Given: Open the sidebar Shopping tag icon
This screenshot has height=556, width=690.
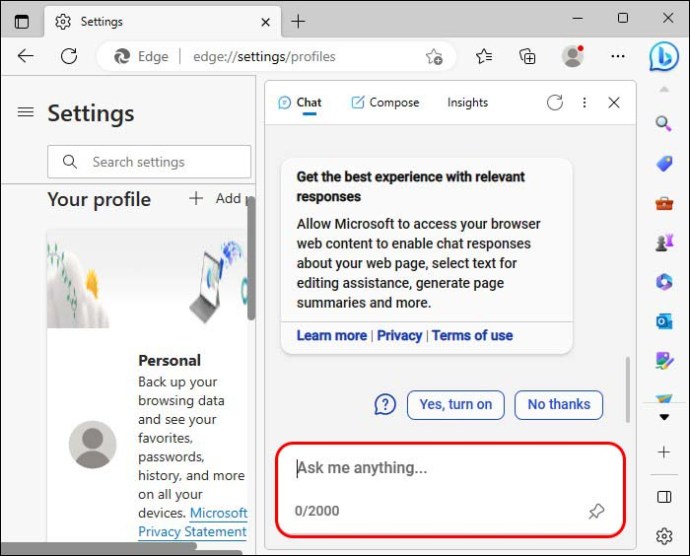Looking at the screenshot, I should [x=664, y=164].
